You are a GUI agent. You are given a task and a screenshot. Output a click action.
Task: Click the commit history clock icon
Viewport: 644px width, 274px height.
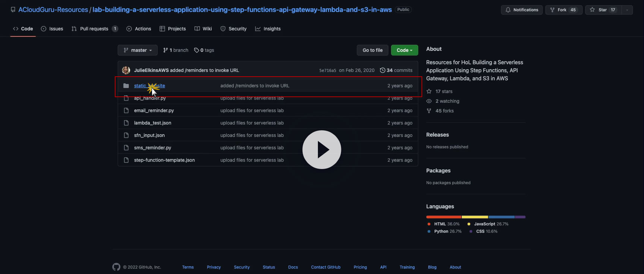(382, 70)
